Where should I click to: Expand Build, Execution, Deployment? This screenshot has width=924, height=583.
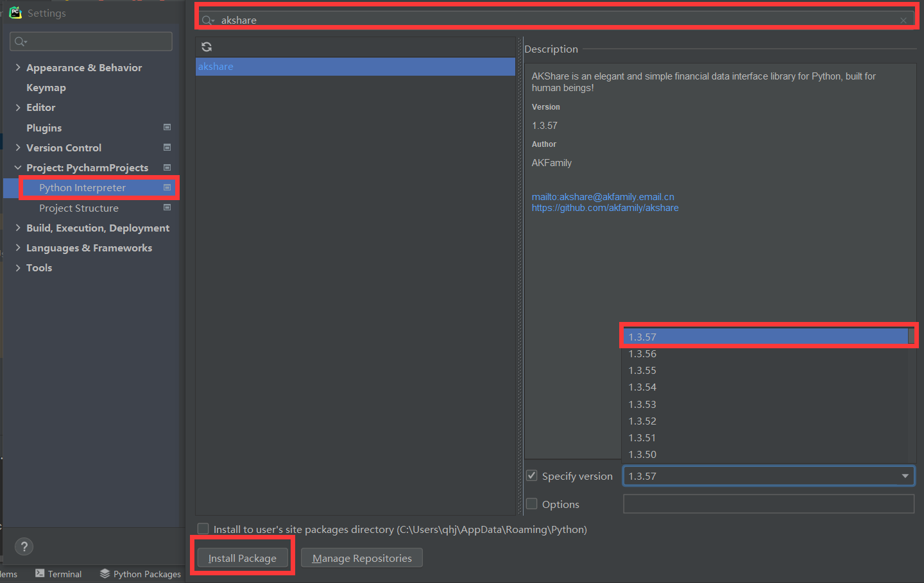point(18,228)
